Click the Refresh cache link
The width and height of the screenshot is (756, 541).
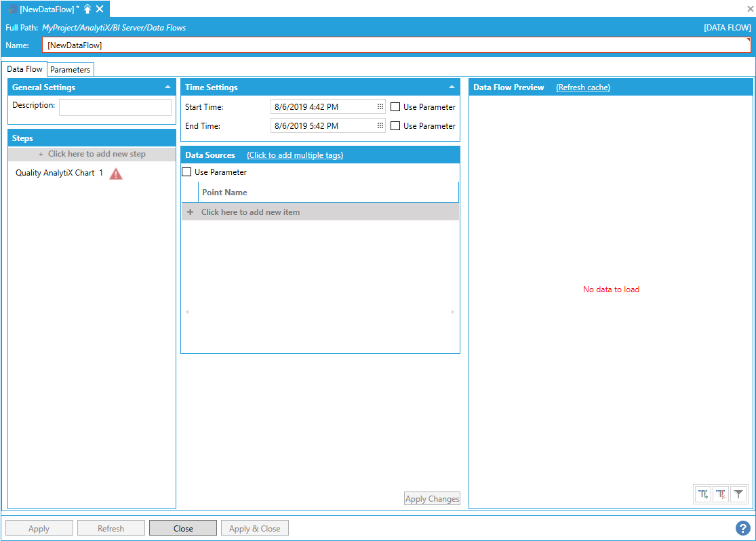[583, 87]
